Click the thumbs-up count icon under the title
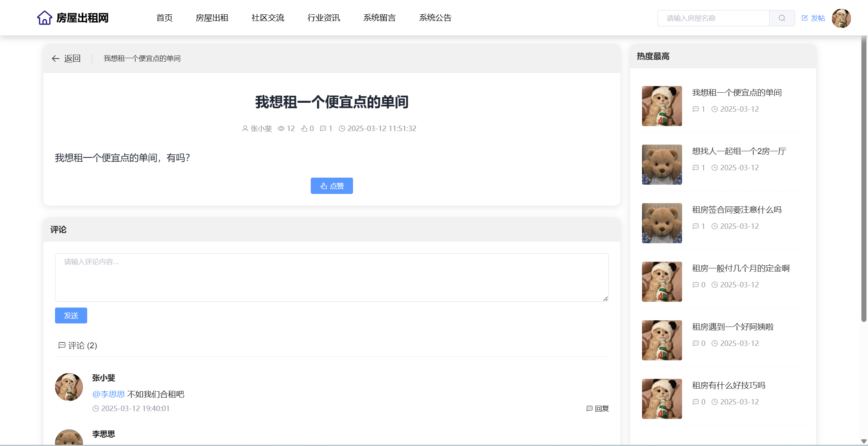The height and width of the screenshot is (446, 868). pos(304,128)
